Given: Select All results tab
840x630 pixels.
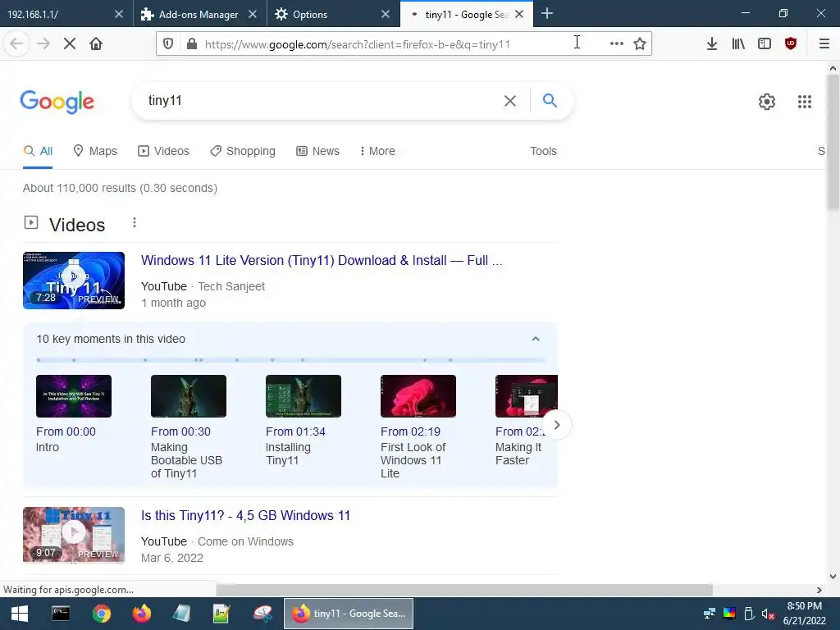Looking at the screenshot, I should [x=38, y=151].
